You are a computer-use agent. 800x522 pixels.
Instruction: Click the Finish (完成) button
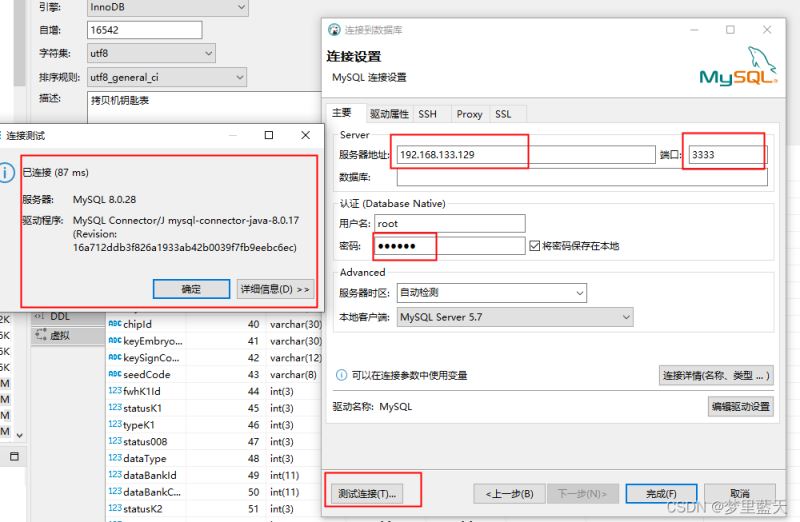click(661, 493)
